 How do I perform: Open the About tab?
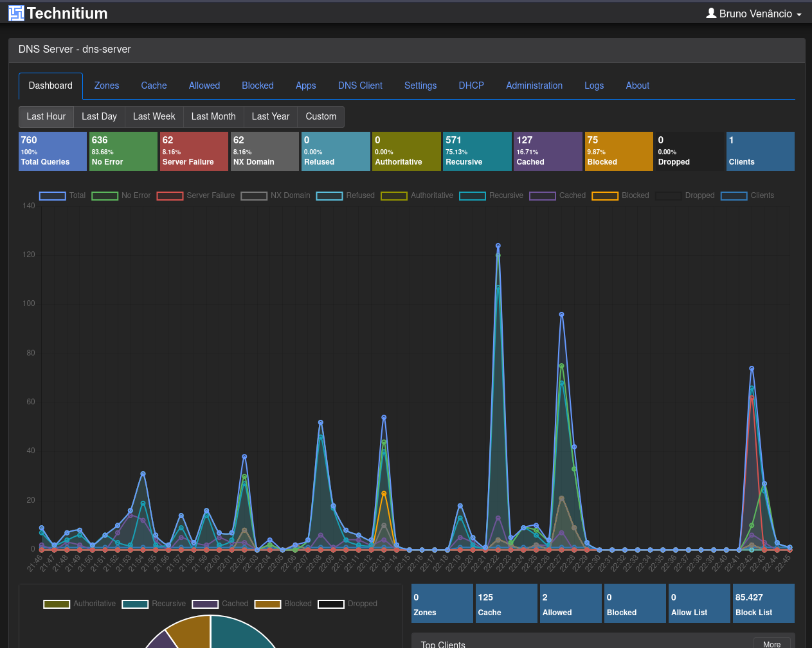(638, 85)
